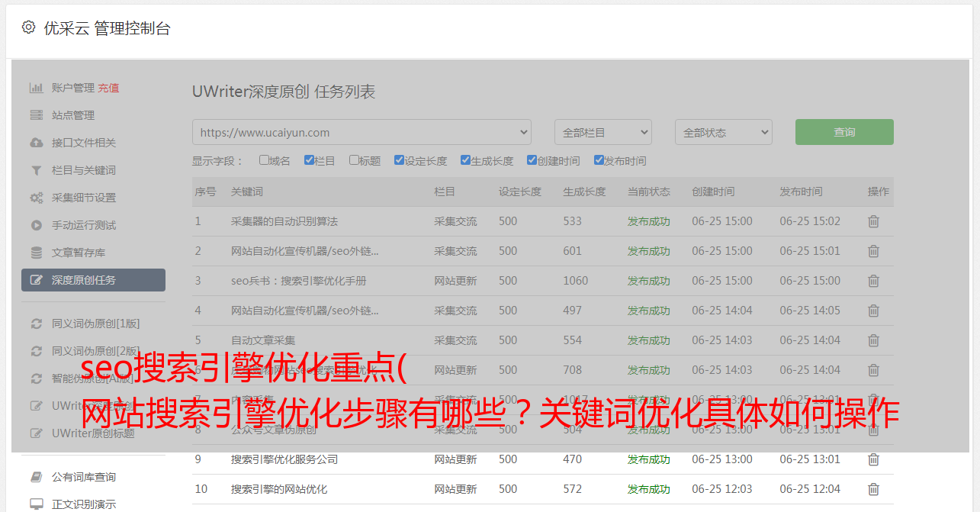Enable the 域名 field checkbox
980x512 pixels.
click(x=264, y=160)
